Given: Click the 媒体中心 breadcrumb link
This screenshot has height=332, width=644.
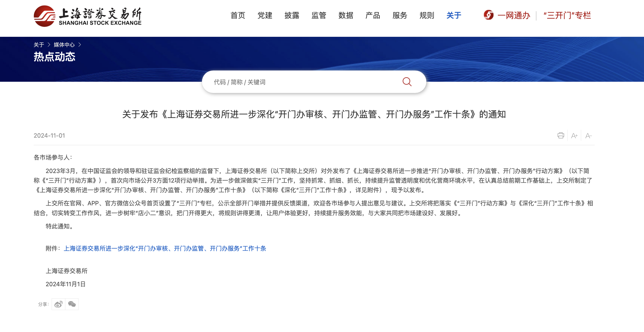Looking at the screenshot, I should [x=64, y=45].
